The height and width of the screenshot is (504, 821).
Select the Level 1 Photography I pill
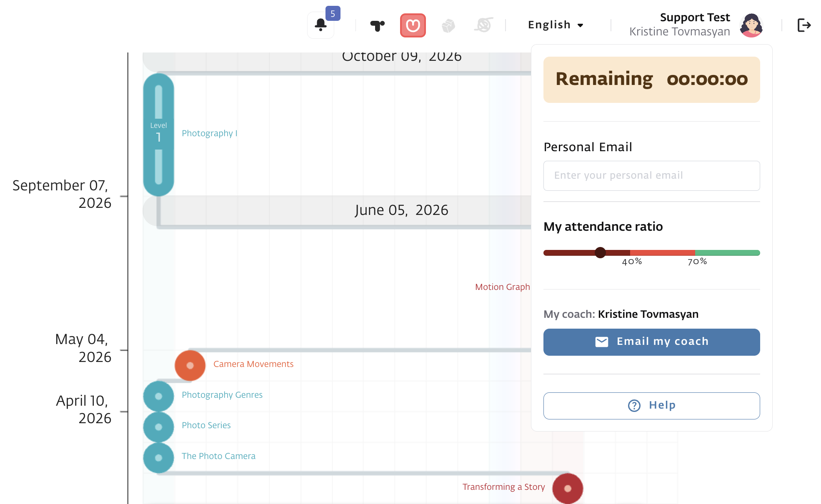coord(158,134)
